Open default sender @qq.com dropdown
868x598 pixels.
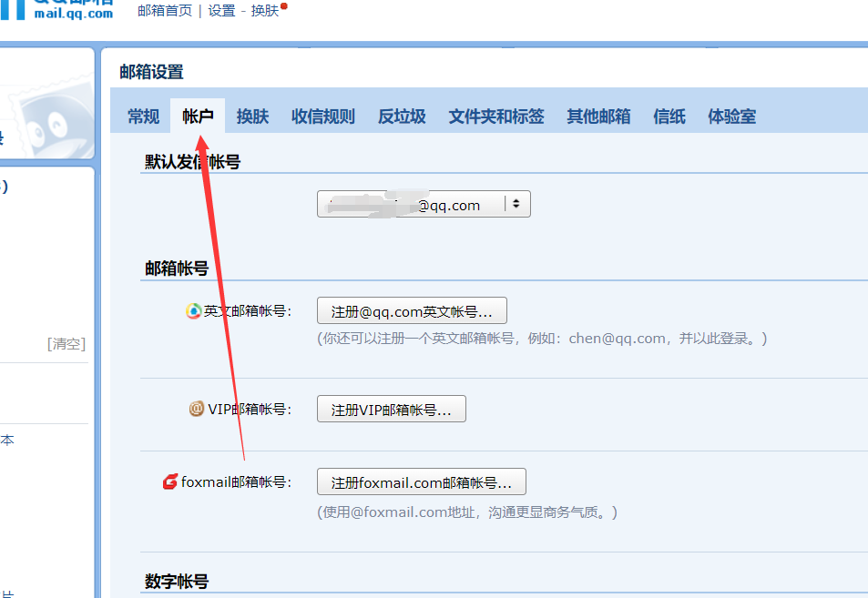coord(424,204)
